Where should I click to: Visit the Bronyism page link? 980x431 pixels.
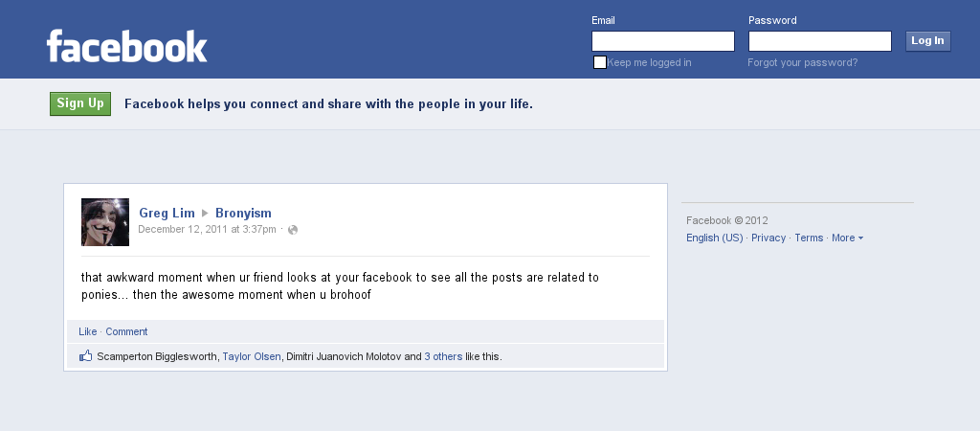click(x=243, y=213)
